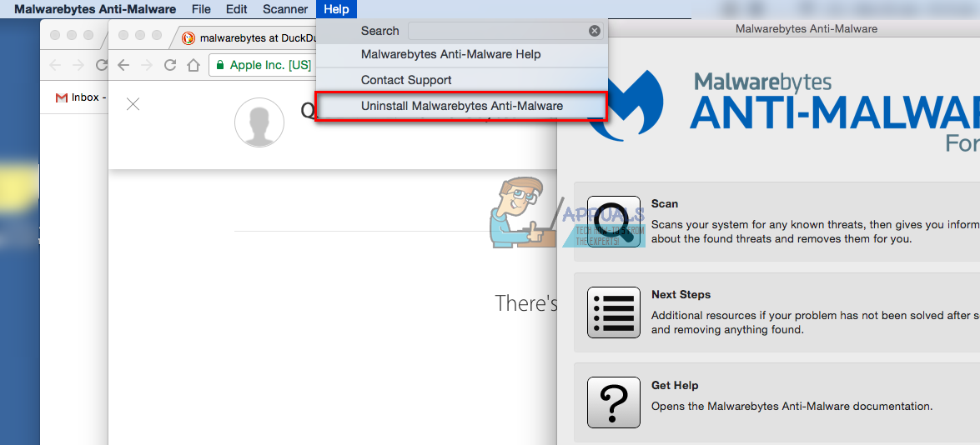The height and width of the screenshot is (445, 980).
Task: Click the Next Steps heading text
Action: pyautogui.click(x=681, y=295)
